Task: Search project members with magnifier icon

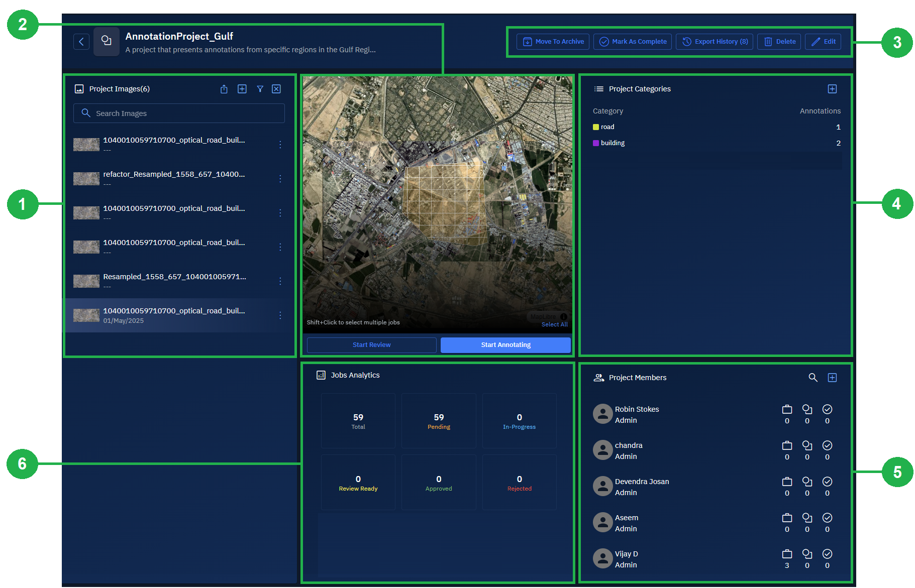Action: point(812,378)
